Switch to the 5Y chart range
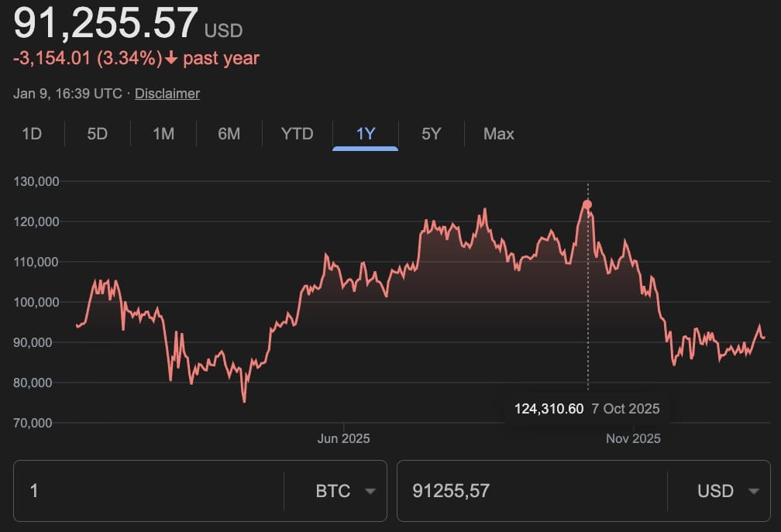This screenshot has width=781, height=532. 431,134
